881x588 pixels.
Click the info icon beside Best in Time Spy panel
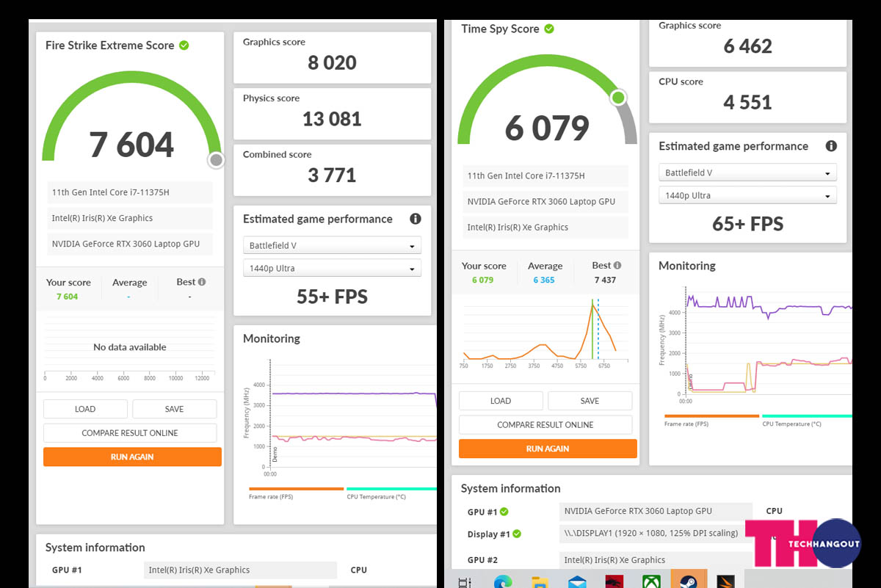coord(617,266)
